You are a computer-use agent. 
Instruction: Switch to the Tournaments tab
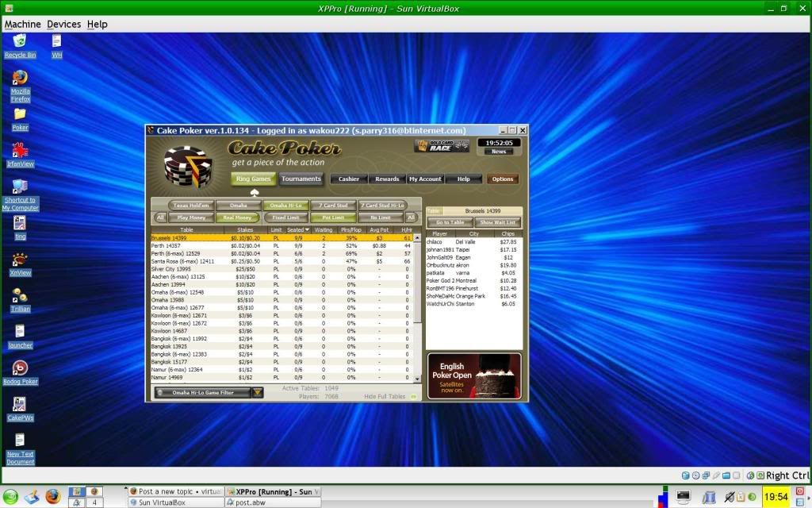[x=301, y=179]
